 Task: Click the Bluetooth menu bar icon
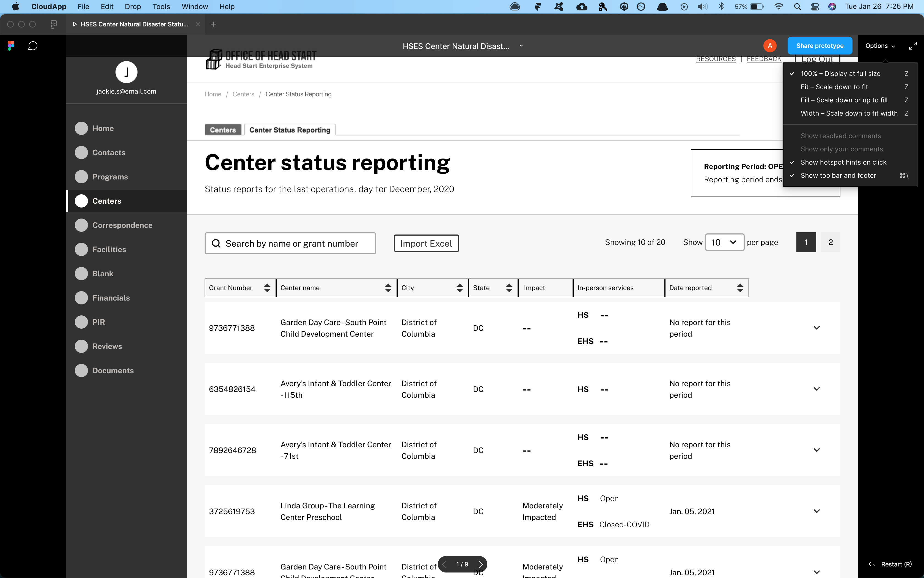point(721,7)
